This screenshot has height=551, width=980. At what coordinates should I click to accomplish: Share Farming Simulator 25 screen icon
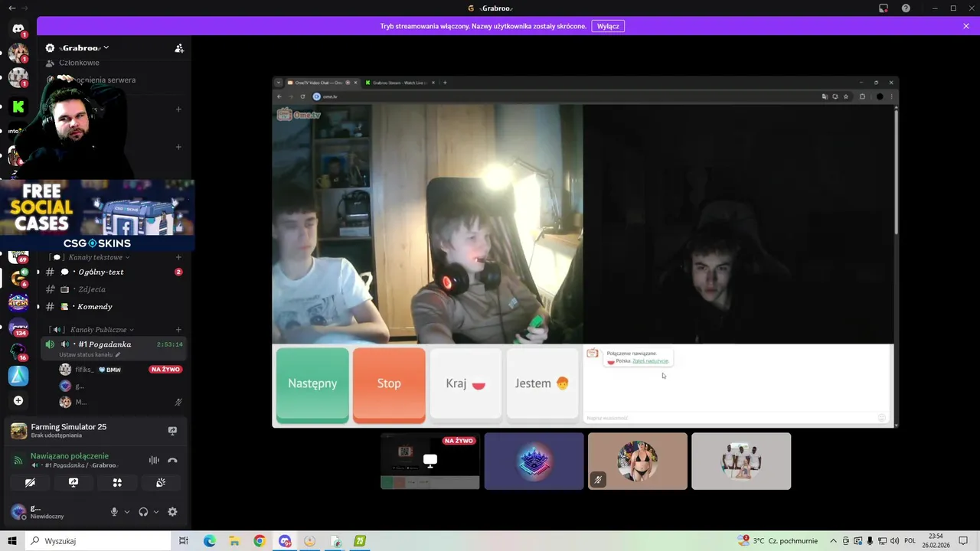172,431
